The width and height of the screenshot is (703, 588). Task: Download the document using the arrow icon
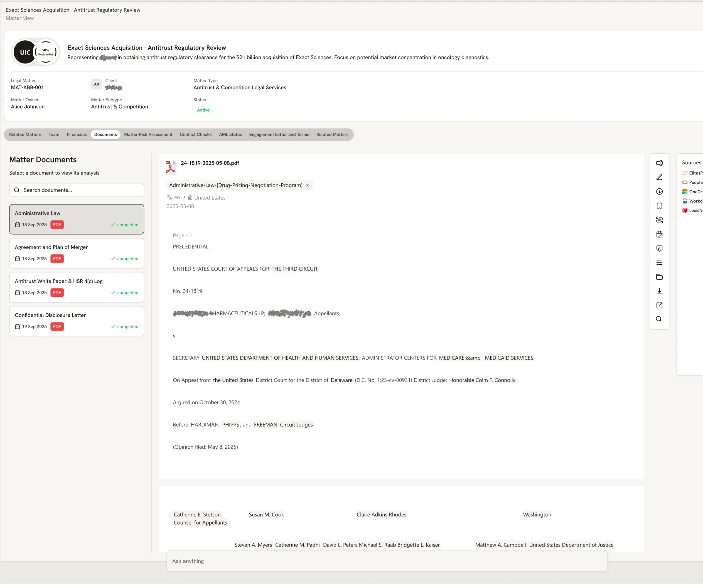click(659, 291)
